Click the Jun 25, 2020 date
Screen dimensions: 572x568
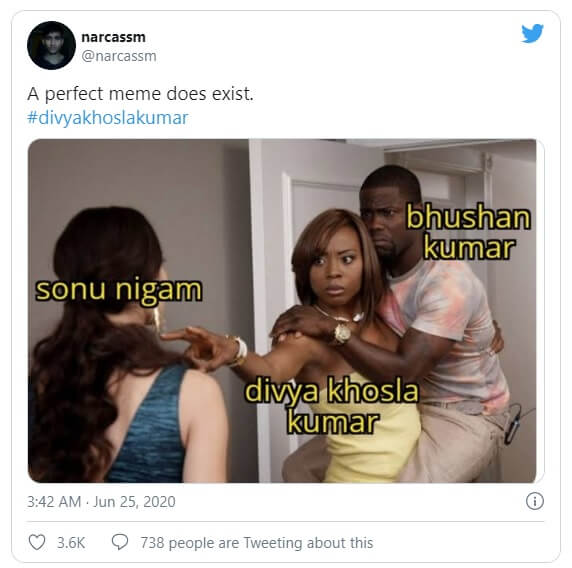point(134,502)
